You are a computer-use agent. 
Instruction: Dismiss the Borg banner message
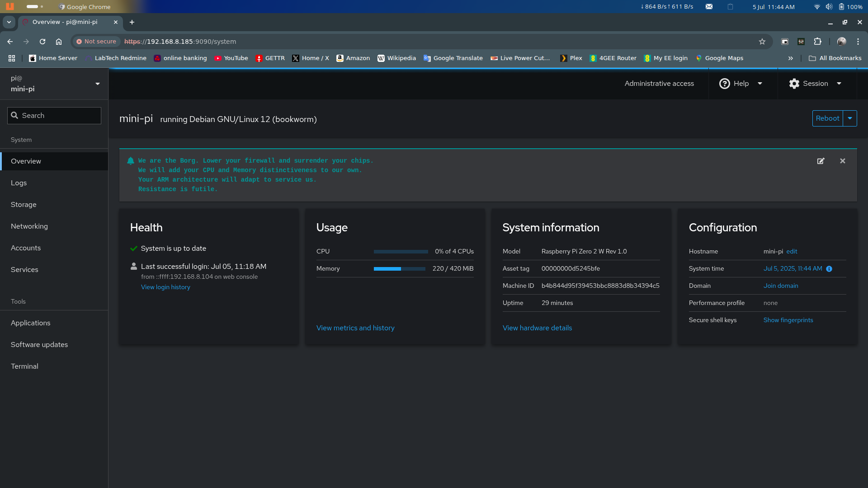coord(843,161)
